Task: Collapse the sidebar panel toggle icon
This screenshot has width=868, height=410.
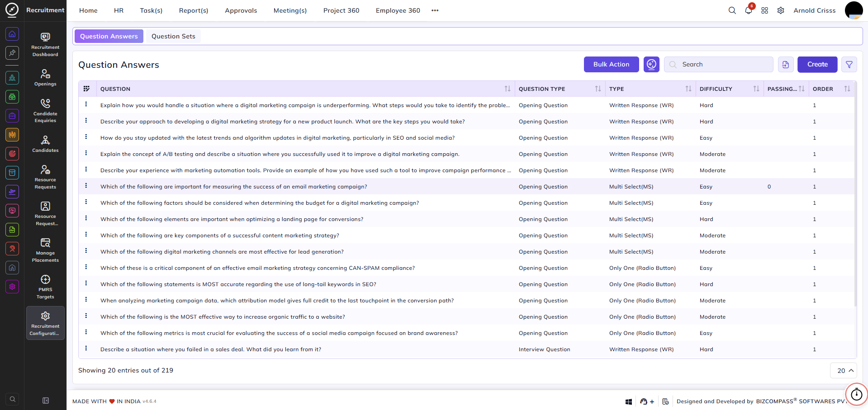Action: click(x=46, y=401)
